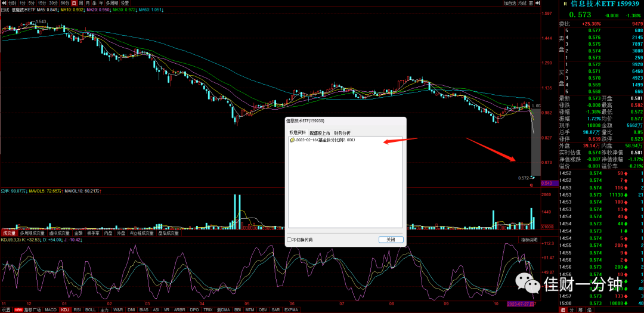
Task: Select the 60分 period
Action: click(65, 3)
